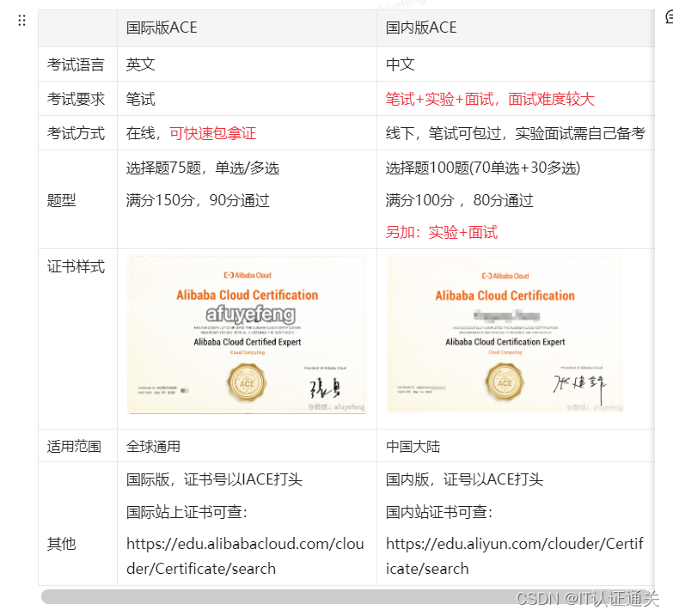Click the six-dot drag handle icon

coord(21,20)
